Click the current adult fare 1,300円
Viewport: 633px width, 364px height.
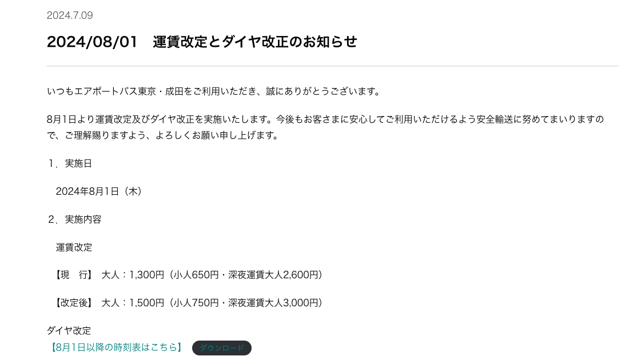point(147,275)
